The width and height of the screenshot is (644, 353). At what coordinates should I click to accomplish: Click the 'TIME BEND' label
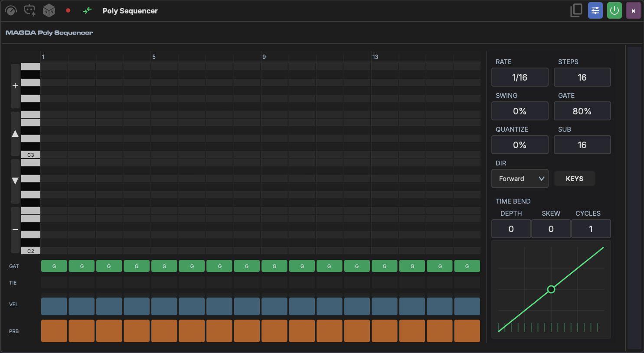pyautogui.click(x=513, y=201)
